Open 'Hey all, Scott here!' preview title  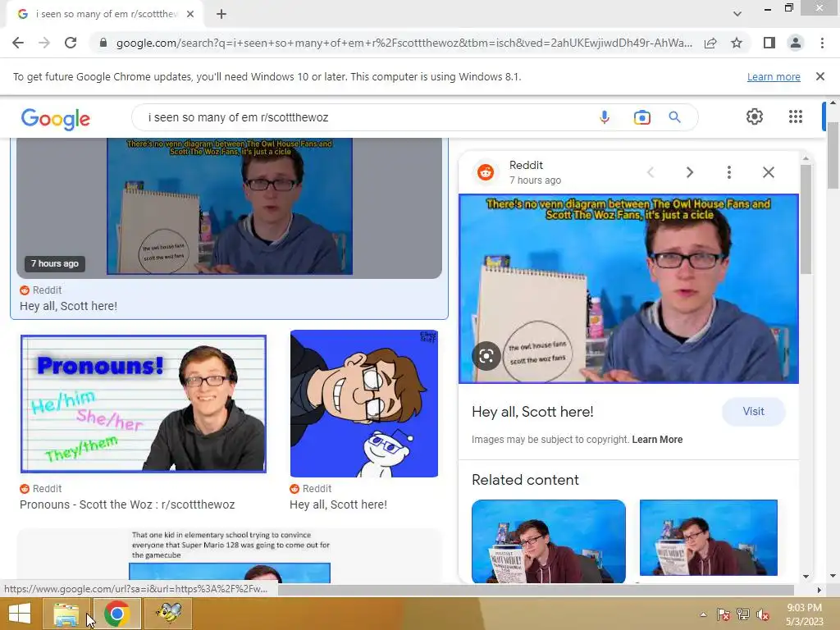click(x=532, y=412)
